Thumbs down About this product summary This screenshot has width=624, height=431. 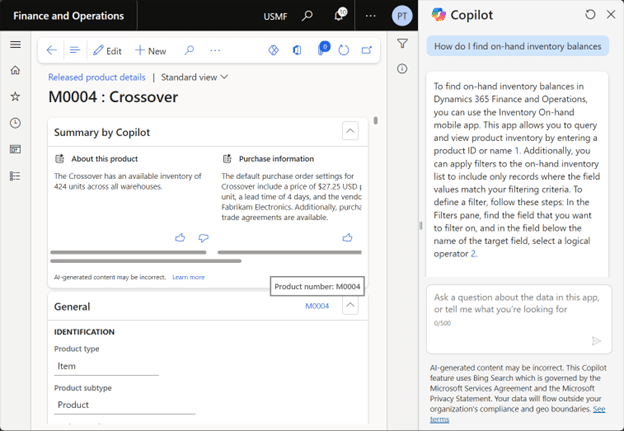pyautogui.click(x=203, y=238)
